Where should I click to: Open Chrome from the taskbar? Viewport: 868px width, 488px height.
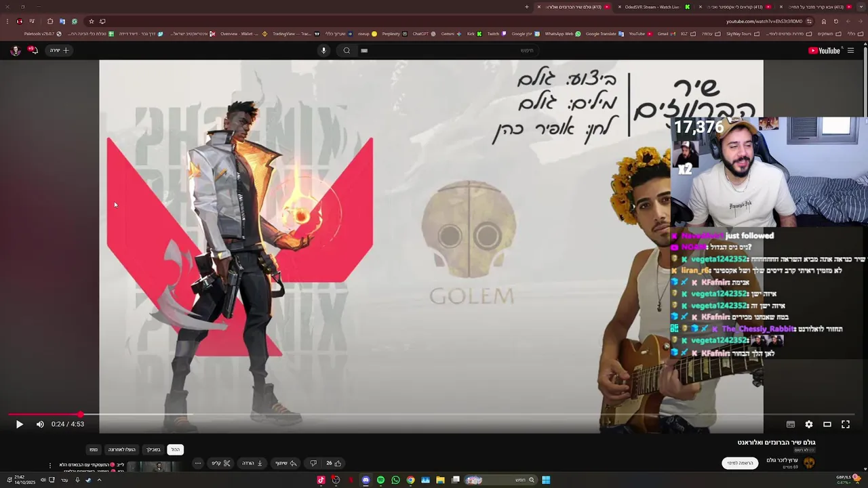pyautogui.click(x=410, y=480)
